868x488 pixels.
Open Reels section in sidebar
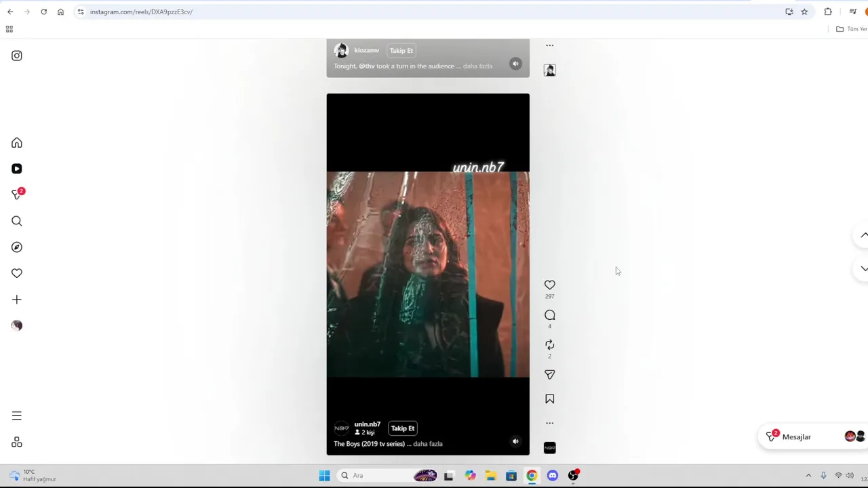point(17,169)
